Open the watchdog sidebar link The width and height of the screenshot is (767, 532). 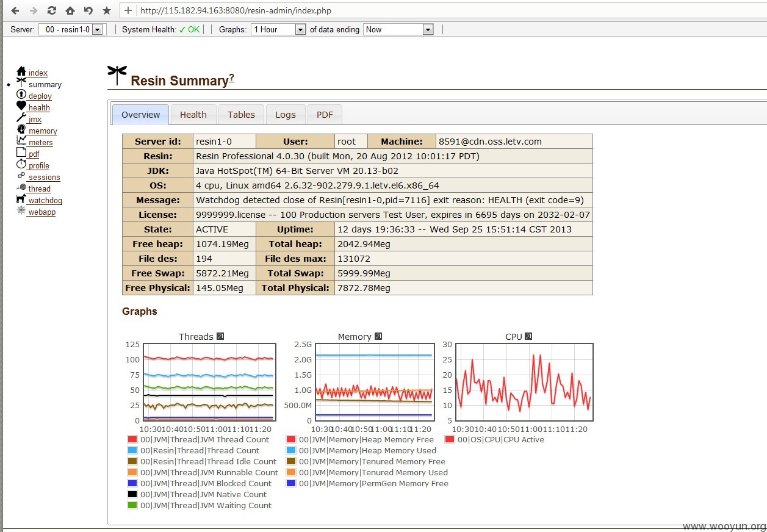(x=45, y=201)
